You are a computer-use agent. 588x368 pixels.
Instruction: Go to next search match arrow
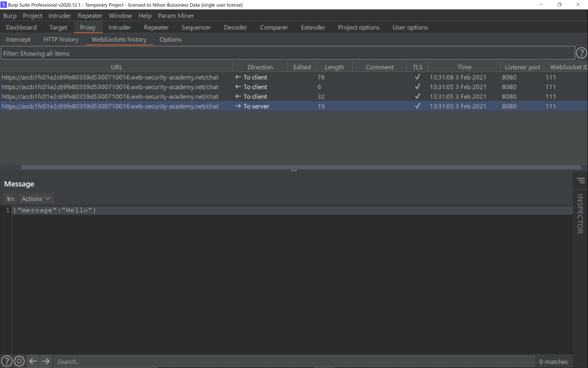46,362
